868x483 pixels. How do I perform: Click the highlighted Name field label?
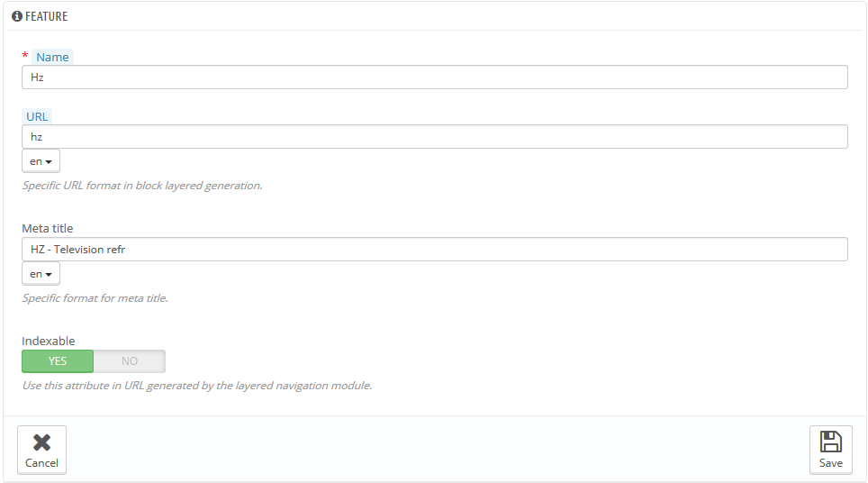[x=52, y=57]
